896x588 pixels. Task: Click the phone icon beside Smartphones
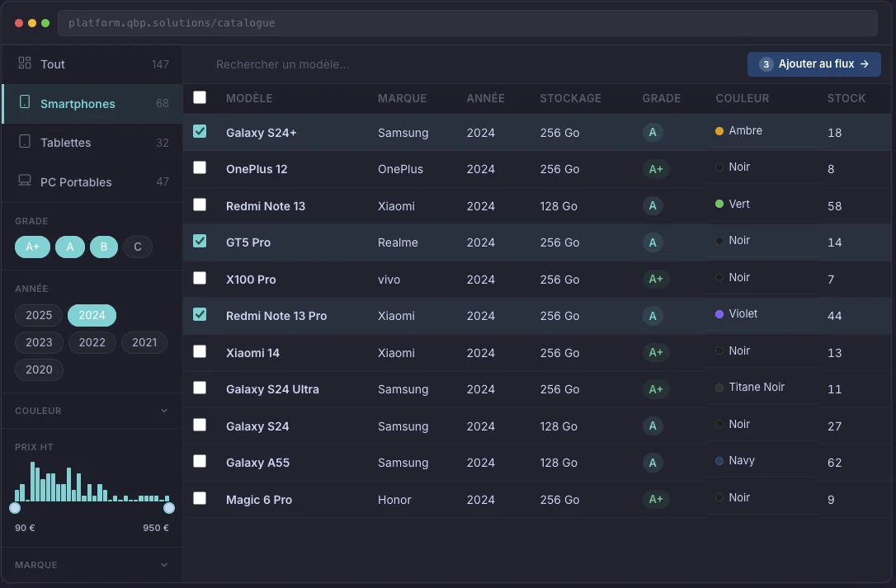25,101
